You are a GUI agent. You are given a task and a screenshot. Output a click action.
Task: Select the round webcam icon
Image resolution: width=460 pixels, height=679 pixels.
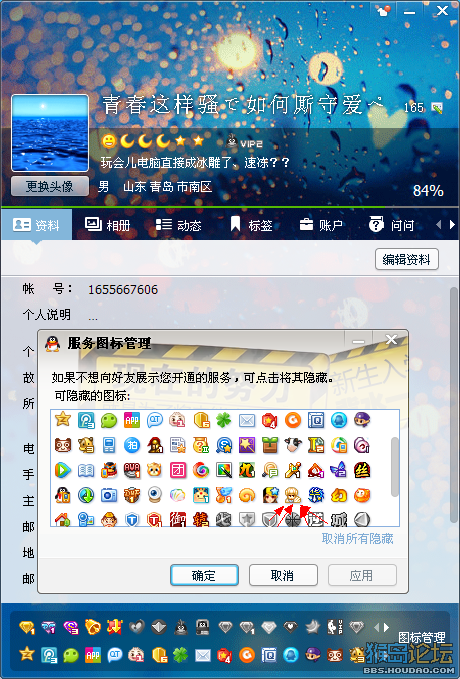[155, 495]
